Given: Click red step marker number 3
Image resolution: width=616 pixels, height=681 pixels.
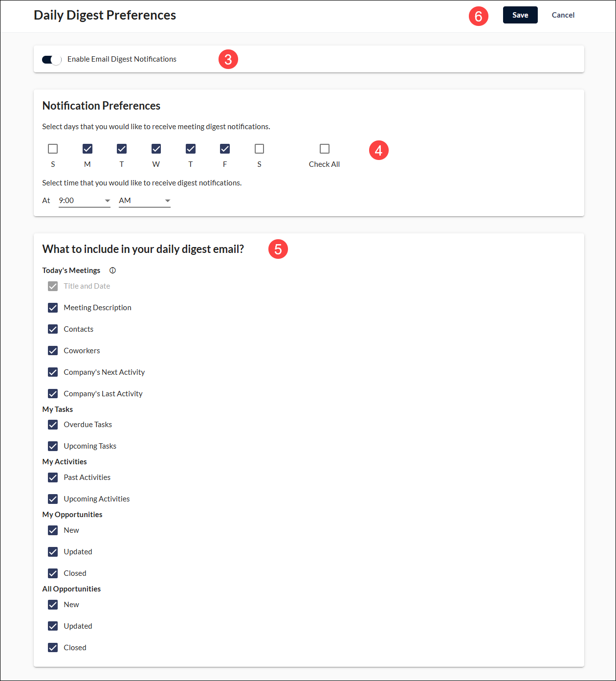Looking at the screenshot, I should click(228, 59).
